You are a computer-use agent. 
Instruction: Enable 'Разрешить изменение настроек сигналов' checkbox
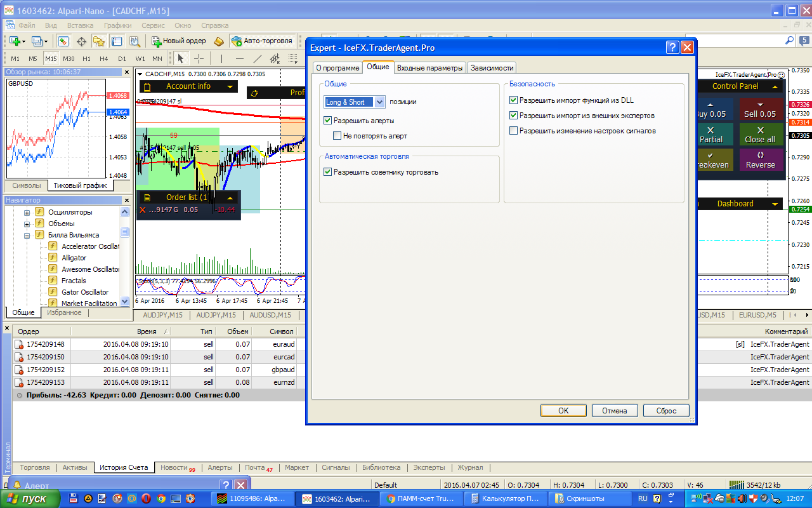tap(514, 131)
